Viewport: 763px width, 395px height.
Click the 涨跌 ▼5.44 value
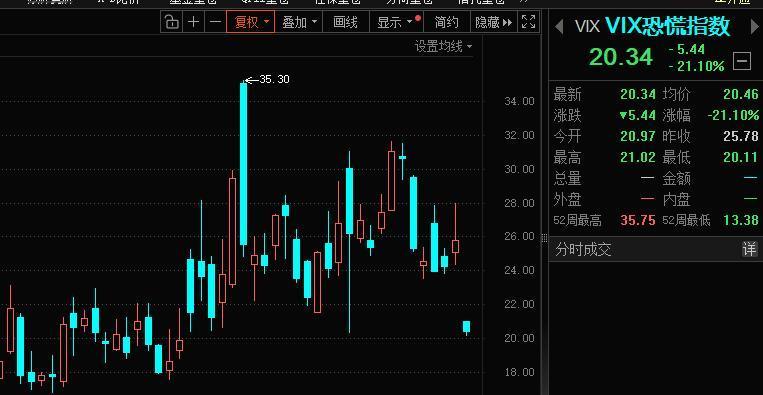pyautogui.click(x=638, y=115)
